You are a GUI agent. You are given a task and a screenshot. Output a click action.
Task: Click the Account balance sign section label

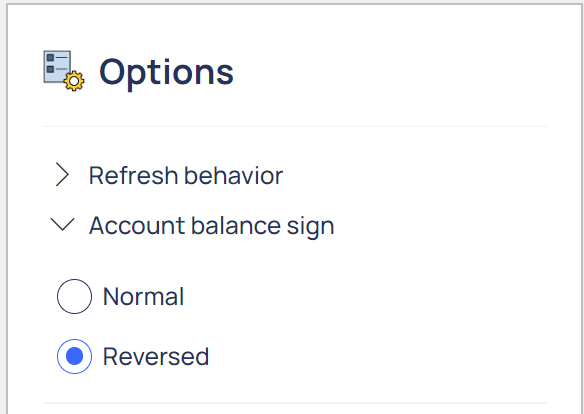[x=212, y=226]
